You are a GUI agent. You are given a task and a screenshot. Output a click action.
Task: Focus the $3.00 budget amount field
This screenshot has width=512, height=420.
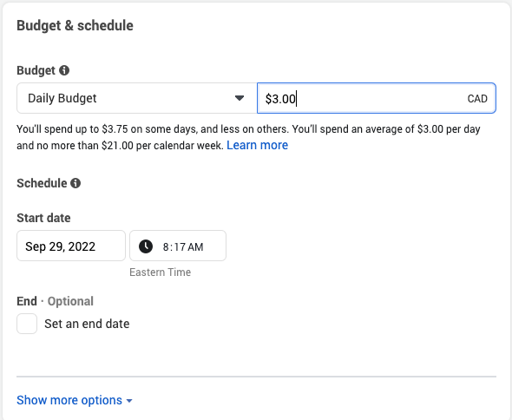click(377, 98)
